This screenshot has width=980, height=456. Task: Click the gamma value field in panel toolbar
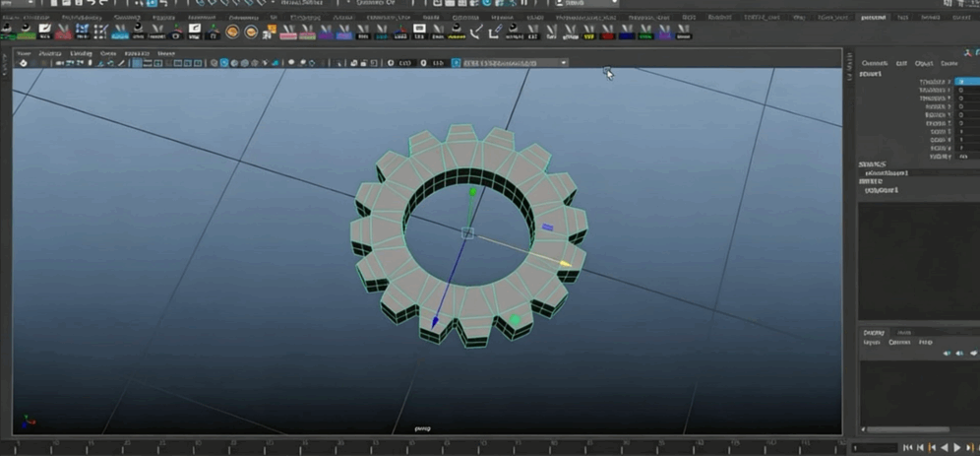pyautogui.click(x=439, y=63)
